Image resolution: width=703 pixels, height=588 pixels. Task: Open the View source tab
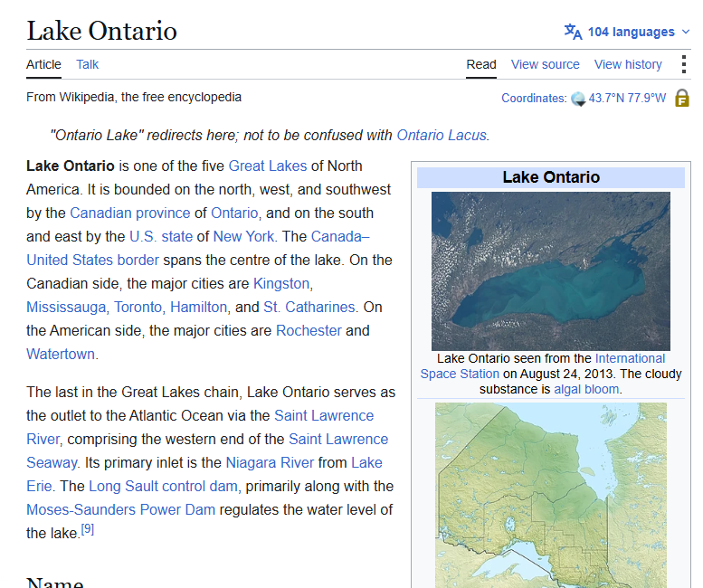pos(546,64)
